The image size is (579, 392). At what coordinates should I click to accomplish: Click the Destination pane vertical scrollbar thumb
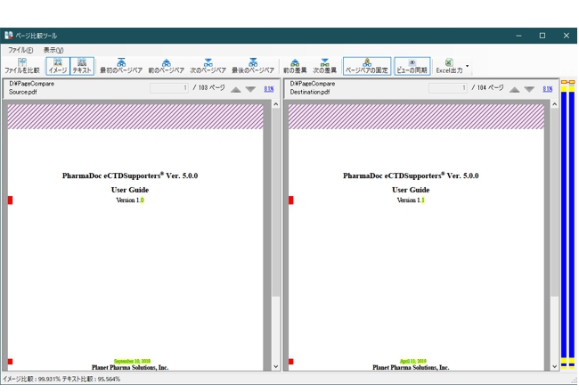[555, 202]
